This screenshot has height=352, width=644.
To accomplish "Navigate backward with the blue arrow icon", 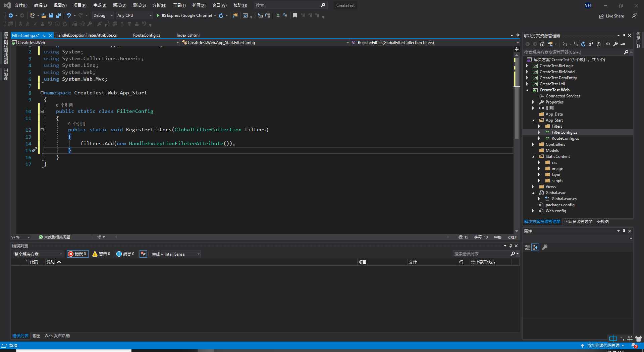I will pos(11,15).
